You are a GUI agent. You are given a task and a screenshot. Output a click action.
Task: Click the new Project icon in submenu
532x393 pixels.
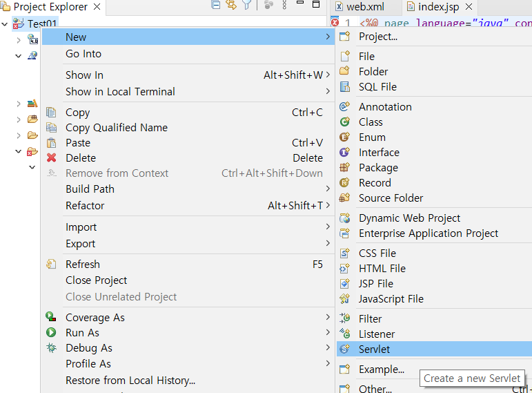click(345, 36)
